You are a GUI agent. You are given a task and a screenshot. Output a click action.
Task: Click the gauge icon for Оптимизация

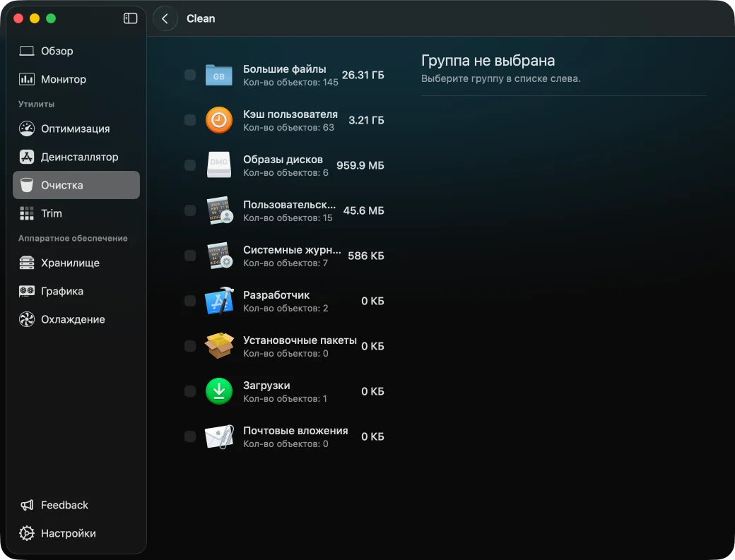click(x=27, y=129)
